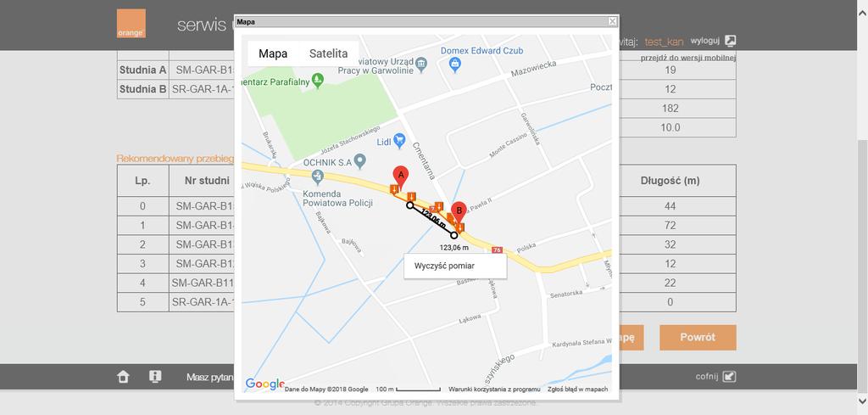Click the orange manhole marker beside pin A

394,190
